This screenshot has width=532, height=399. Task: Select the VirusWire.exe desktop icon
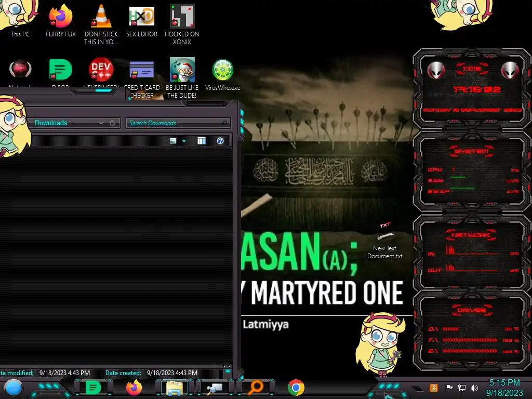222,75
